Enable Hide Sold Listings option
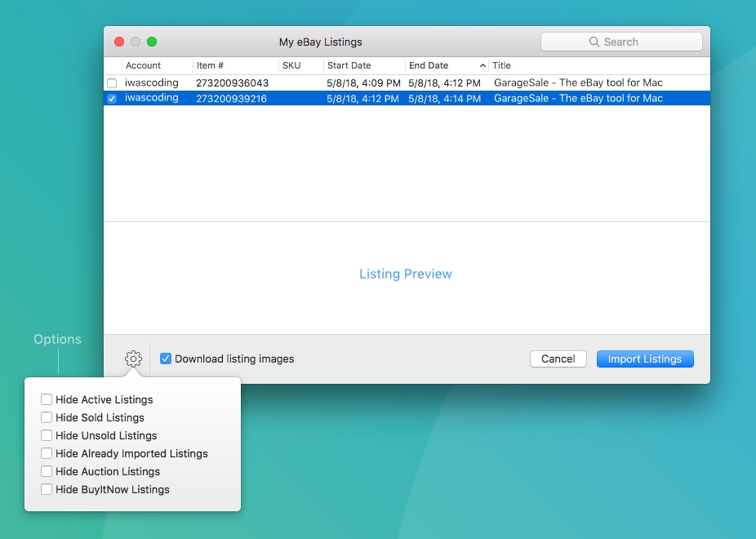This screenshot has width=756, height=539. click(x=47, y=417)
